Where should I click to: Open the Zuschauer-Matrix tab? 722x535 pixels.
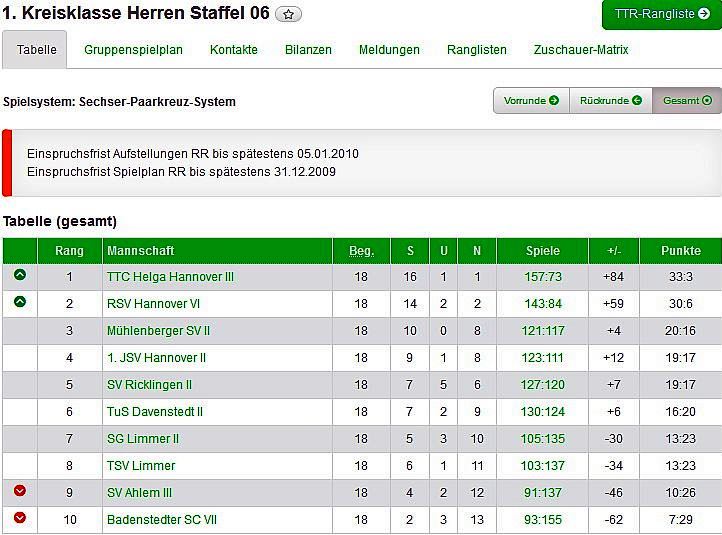pyautogui.click(x=581, y=50)
